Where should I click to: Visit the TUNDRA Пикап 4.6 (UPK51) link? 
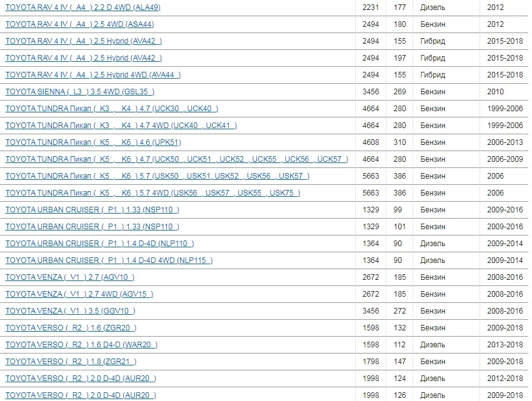tap(93, 142)
